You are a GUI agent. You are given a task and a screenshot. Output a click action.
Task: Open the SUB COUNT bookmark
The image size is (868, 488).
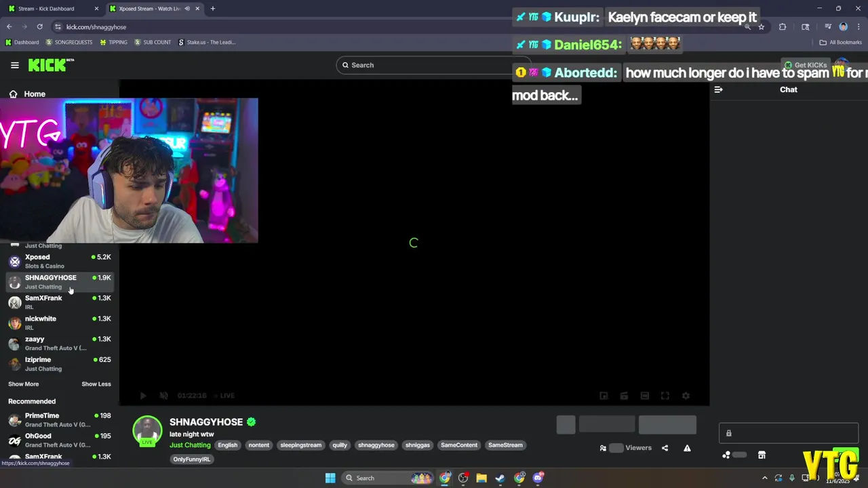[153, 42]
